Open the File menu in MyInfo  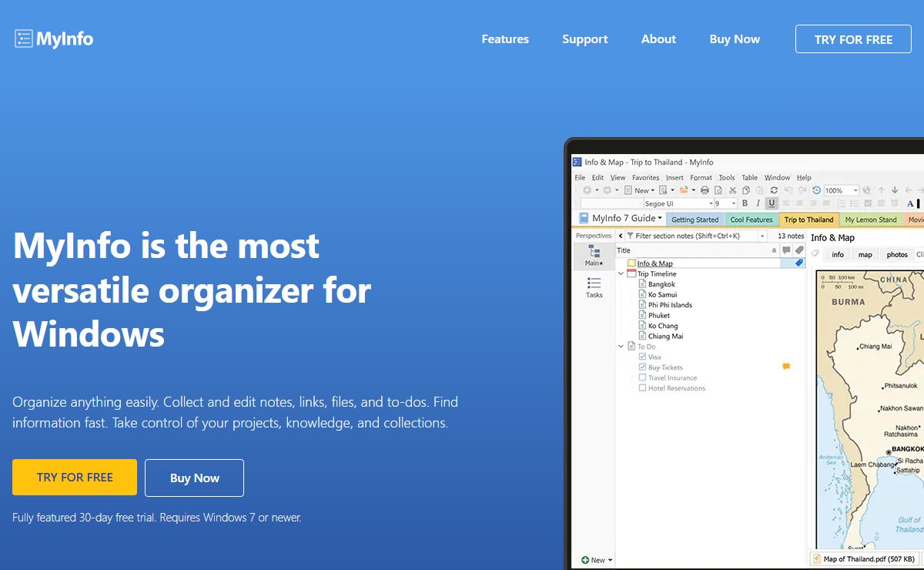pyautogui.click(x=580, y=178)
